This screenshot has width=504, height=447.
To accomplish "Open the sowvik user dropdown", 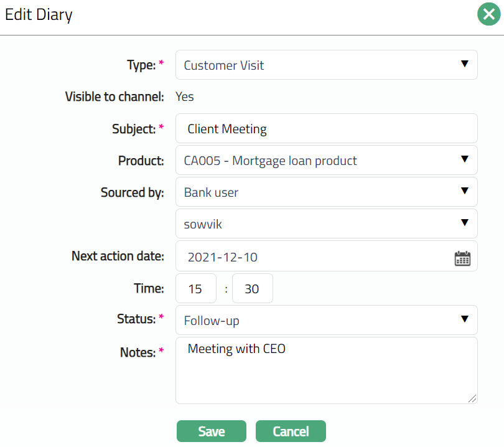I will 326,223.
